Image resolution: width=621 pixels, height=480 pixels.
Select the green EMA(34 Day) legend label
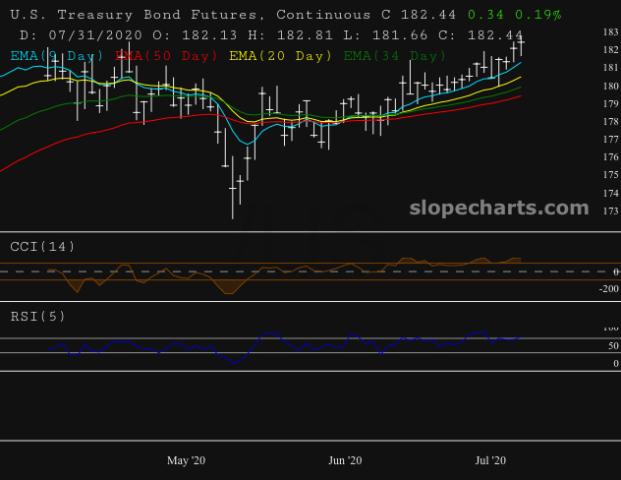(x=395, y=56)
